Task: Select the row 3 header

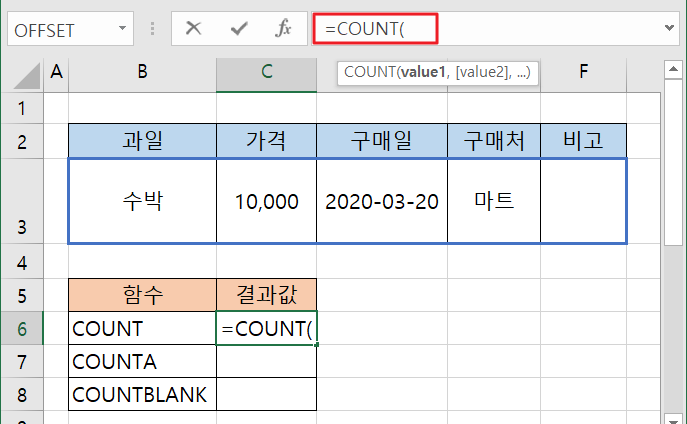Action: 22,201
